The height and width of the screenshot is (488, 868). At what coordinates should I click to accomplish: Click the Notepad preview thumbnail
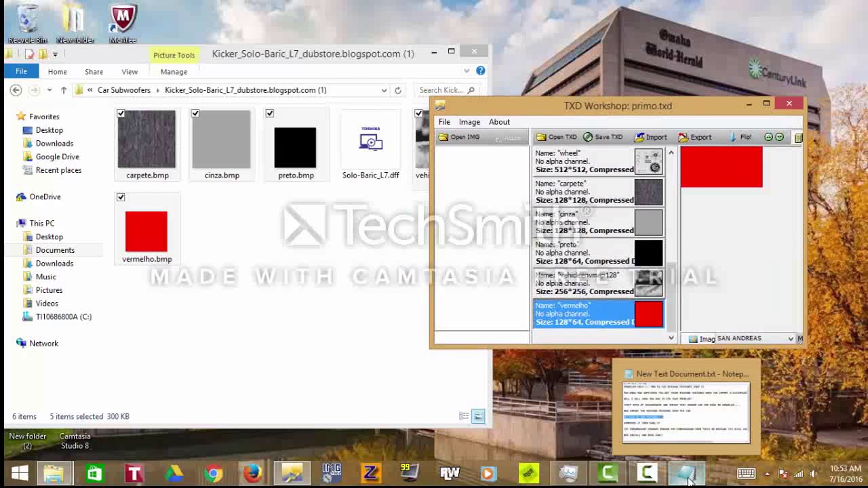tap(686, 412)
